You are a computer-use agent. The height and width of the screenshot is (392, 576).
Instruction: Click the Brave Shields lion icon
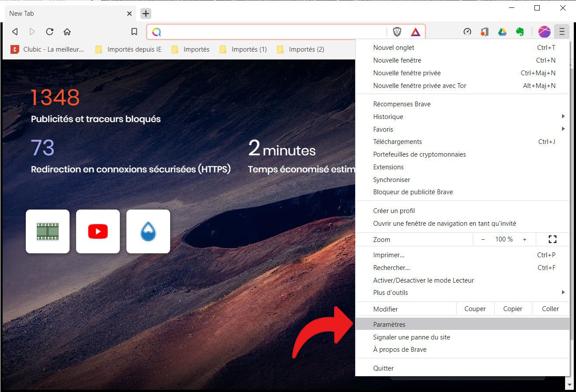pyautogui.click(x=397, y=31)
